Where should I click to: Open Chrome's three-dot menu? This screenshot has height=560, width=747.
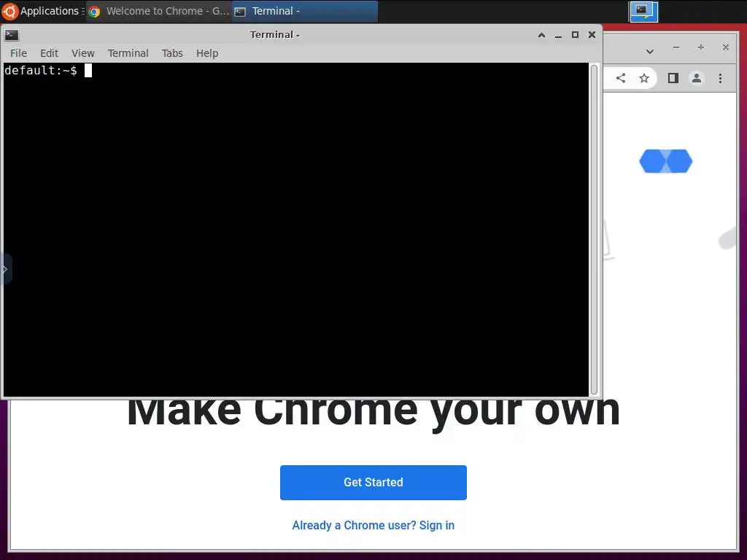(720, 78)
